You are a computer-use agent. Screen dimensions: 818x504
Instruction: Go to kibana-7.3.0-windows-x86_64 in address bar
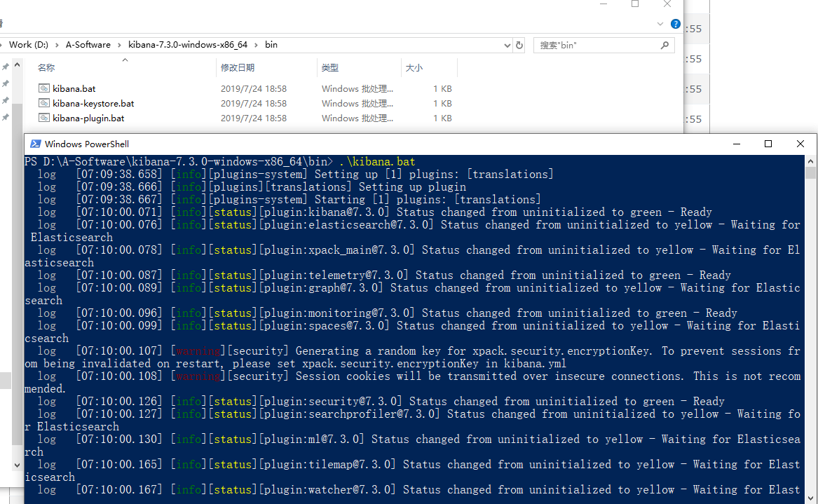click(188, 45)
